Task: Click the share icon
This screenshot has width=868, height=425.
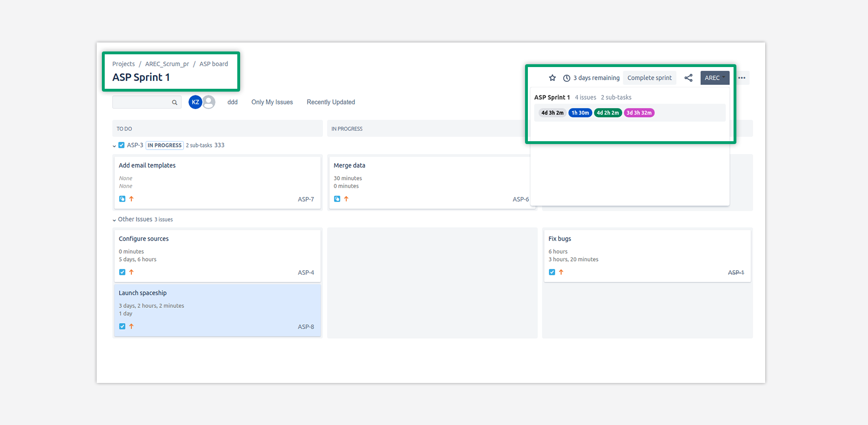Action: click(688, 78)
